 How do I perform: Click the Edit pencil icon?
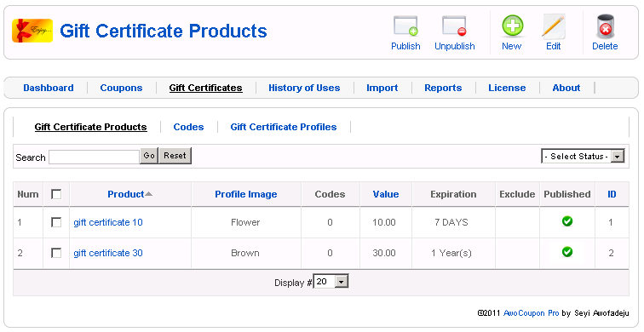[553, 26]
